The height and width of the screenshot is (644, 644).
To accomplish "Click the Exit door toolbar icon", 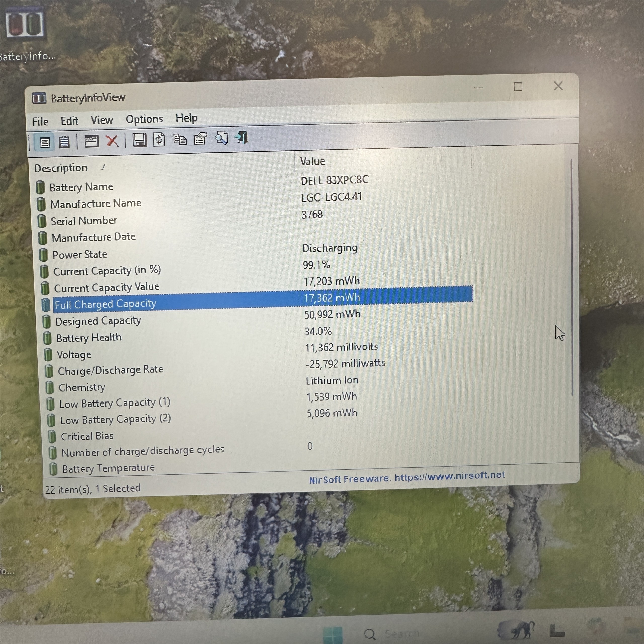I will click(242, 137).
